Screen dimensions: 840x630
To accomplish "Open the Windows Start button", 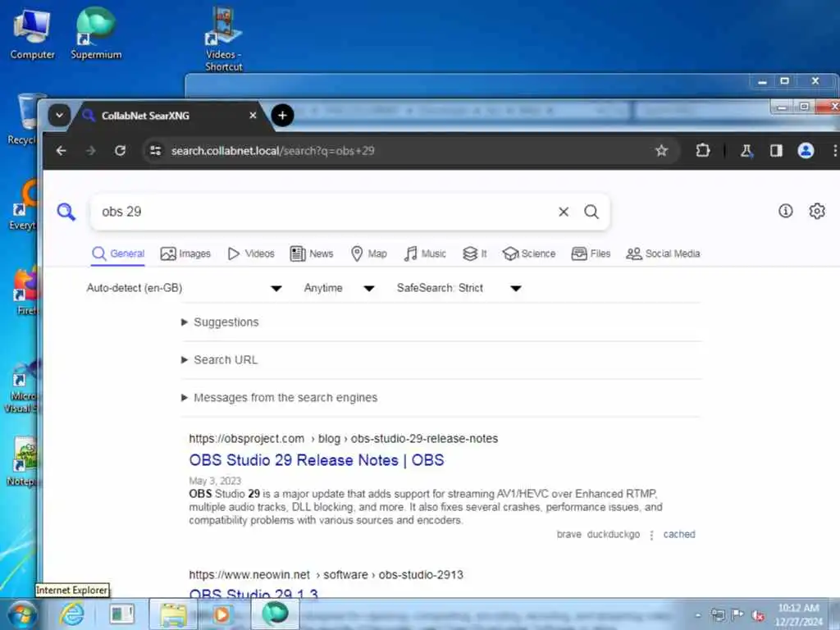I will (x=21, y=614).
